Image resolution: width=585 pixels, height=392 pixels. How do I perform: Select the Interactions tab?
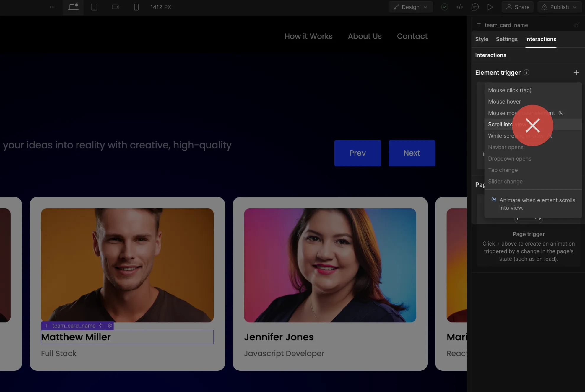[541, 39]
